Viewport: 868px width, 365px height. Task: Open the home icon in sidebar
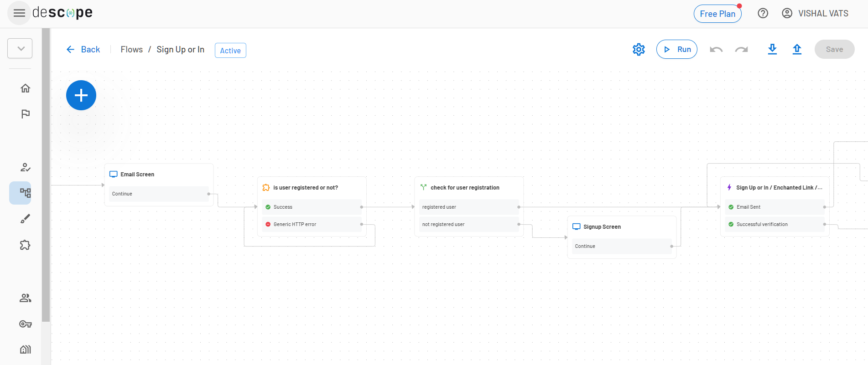pyautogui.click(x=26, y=88)
